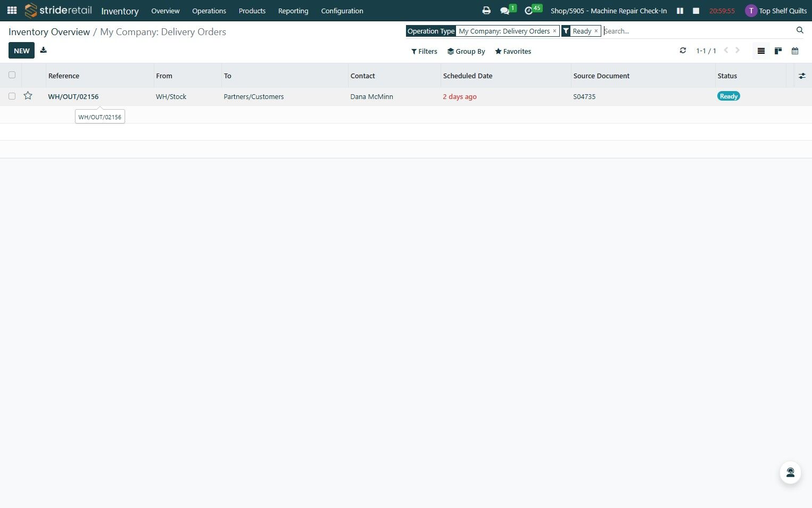
Task: Click the pager count 1-1 / 1
Action: 706,51
